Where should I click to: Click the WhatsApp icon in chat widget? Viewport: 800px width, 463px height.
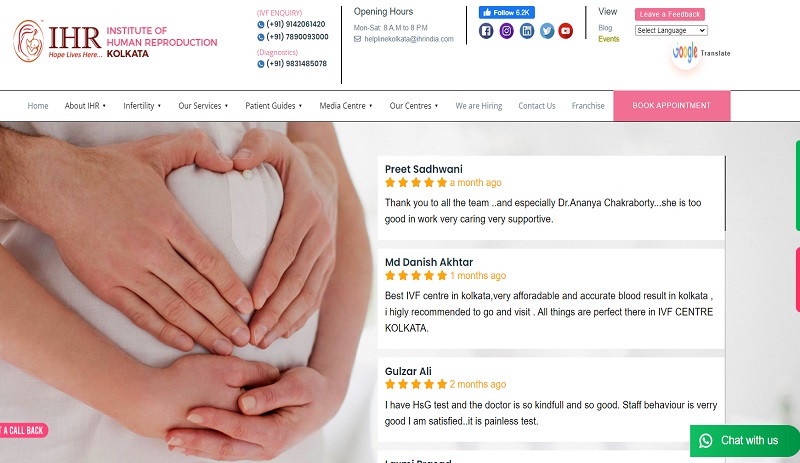click(706, 441)
